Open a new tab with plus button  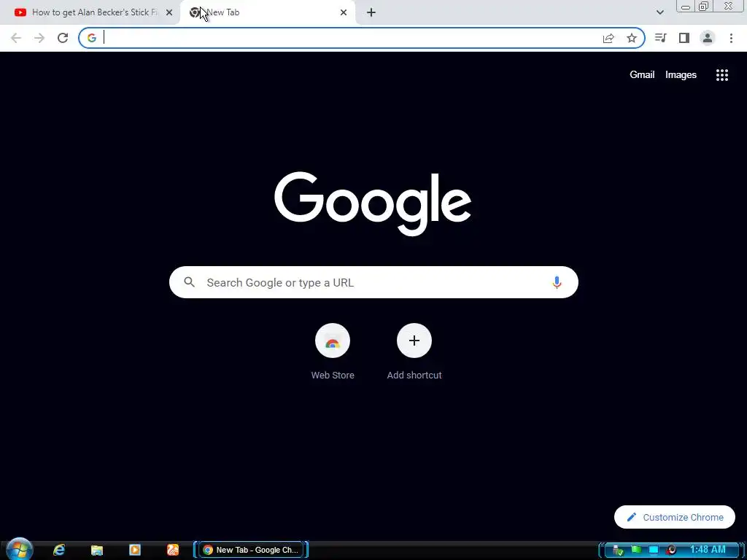tap(371, 13)
